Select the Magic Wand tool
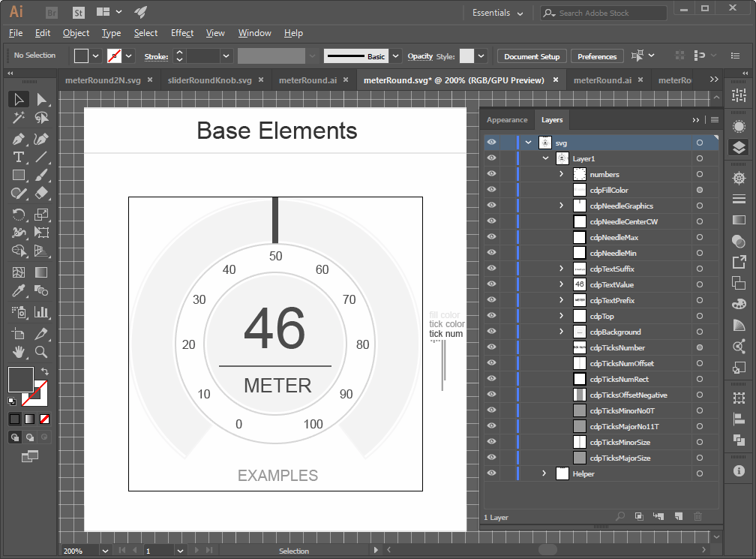 click(x=19, y=118)
